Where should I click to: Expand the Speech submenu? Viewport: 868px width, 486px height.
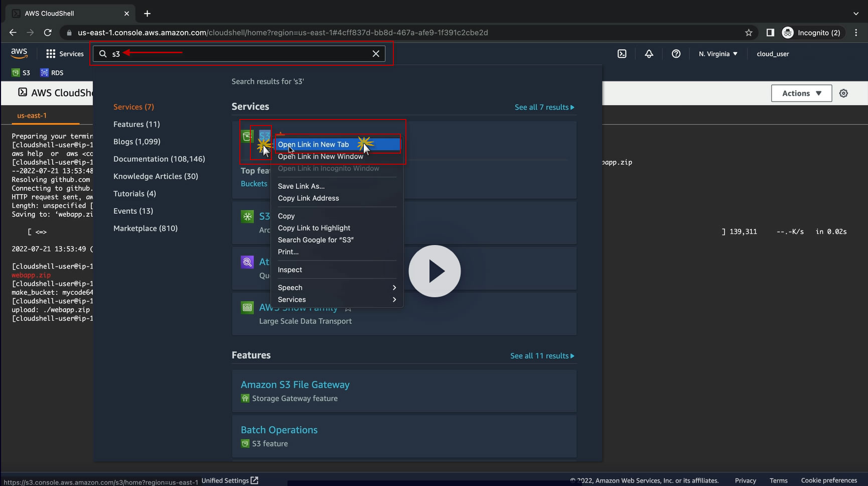coord(337,288)
